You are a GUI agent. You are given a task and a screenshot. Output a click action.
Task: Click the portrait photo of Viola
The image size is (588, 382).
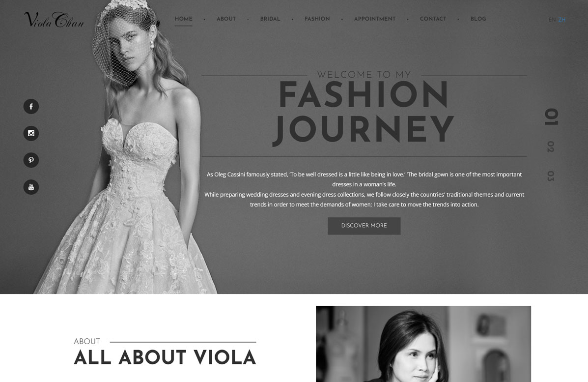coord(423,344)
